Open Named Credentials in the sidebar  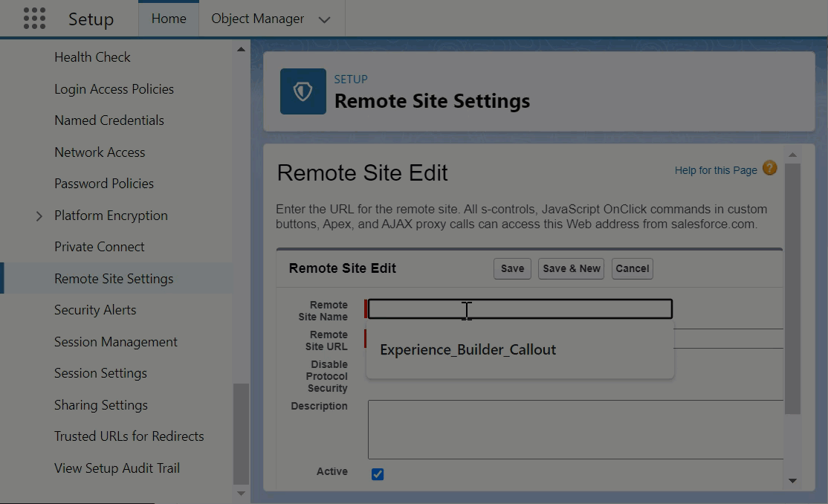tap(109, 120)
